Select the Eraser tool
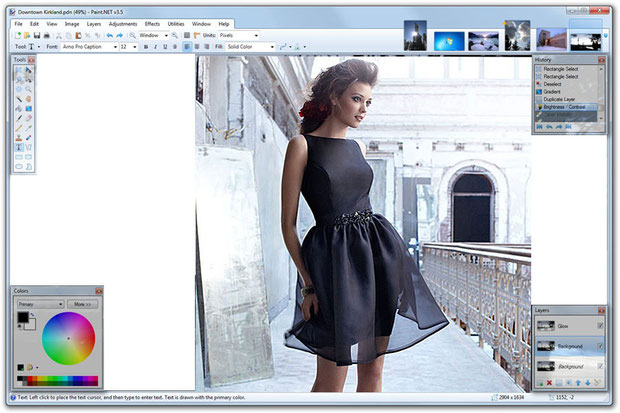Image resolution: width=620 pixels, height=413 pixels. pyautogui.click(x=28, y=118)
